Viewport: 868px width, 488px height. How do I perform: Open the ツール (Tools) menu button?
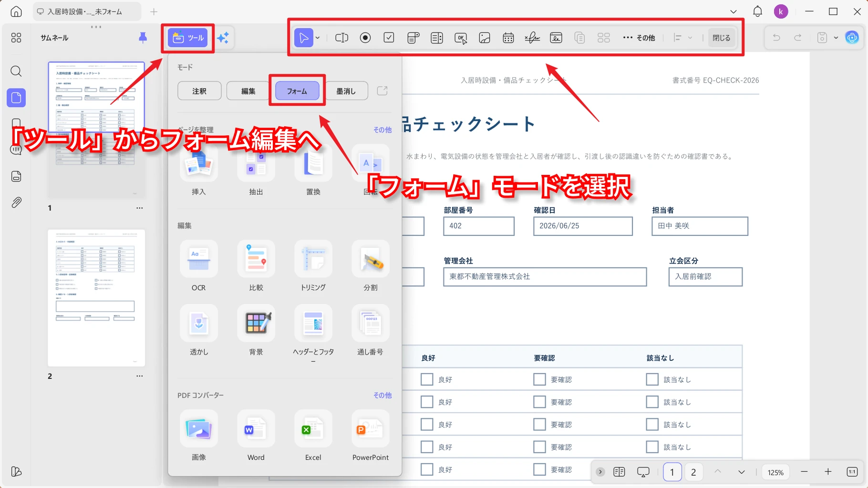188,38
